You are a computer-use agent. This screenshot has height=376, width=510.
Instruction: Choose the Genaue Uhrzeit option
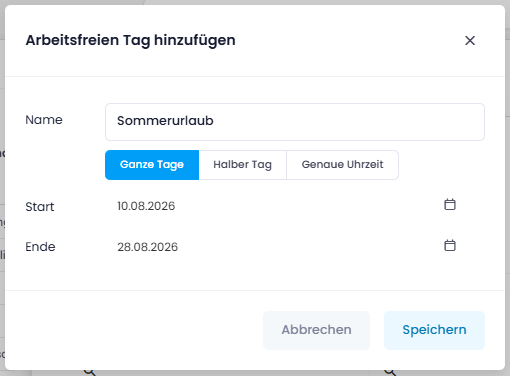point(342,165)
